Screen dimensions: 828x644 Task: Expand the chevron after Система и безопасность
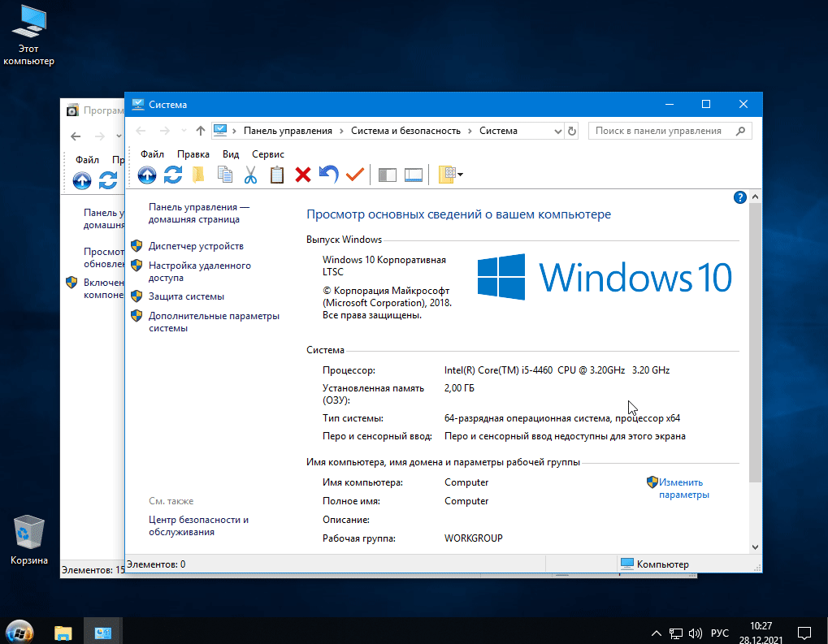470,131
